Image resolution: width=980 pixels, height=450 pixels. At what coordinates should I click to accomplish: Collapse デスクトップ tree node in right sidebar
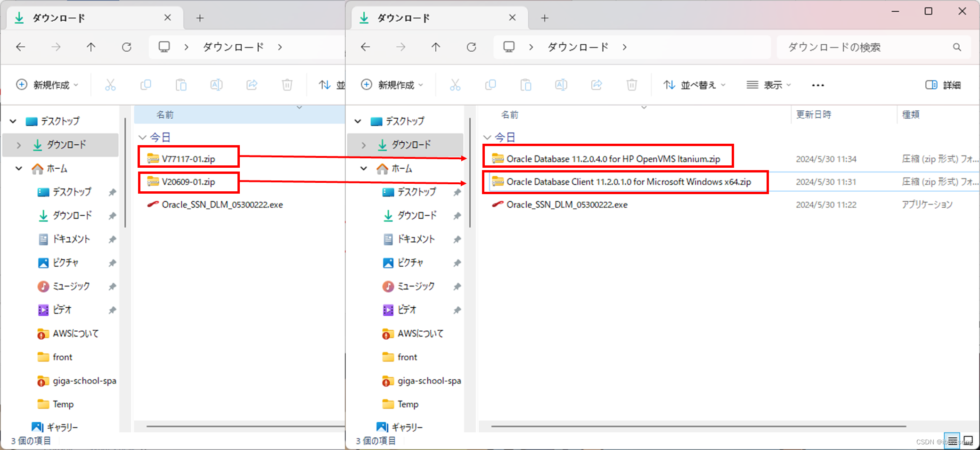(358, 121)
